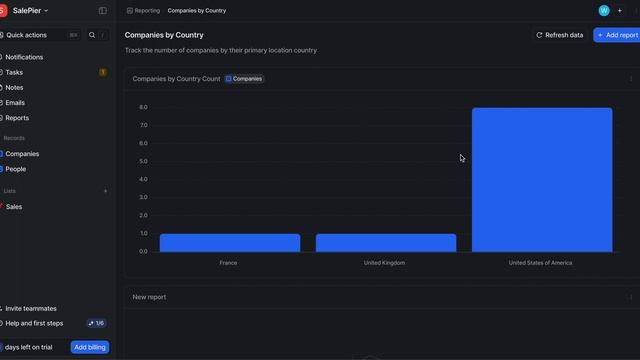Click the France bar in chart
640x360 pixels.
(230, 243)
